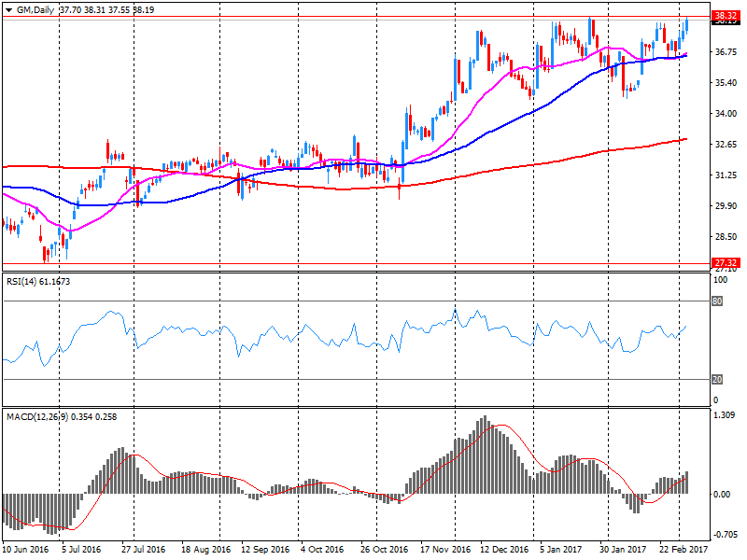Click the 36.75 price scale label
The width and height of the screenshot is (747, 560).
coord(725,52)
